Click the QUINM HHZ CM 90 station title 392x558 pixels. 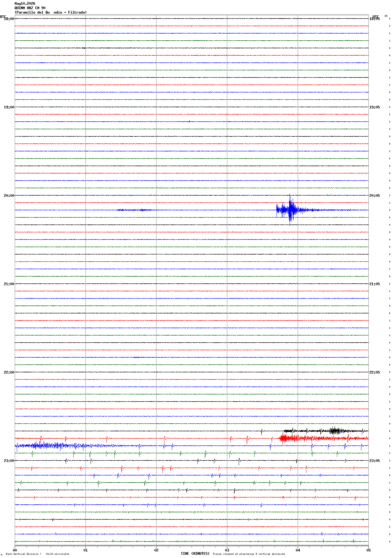pos(30,8)
